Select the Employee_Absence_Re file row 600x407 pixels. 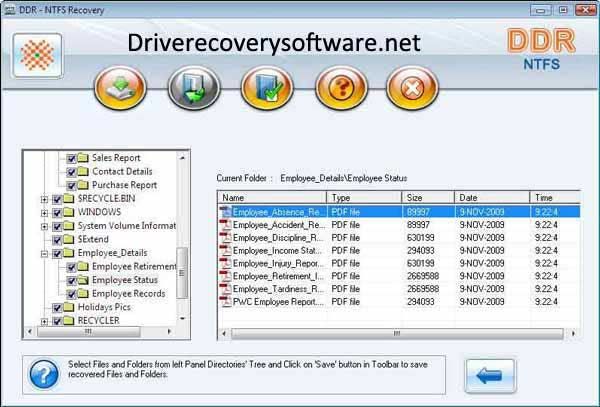399,212
